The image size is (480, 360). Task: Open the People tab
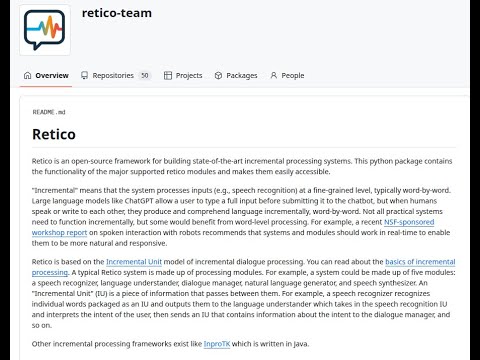click(x=287, y=76)
